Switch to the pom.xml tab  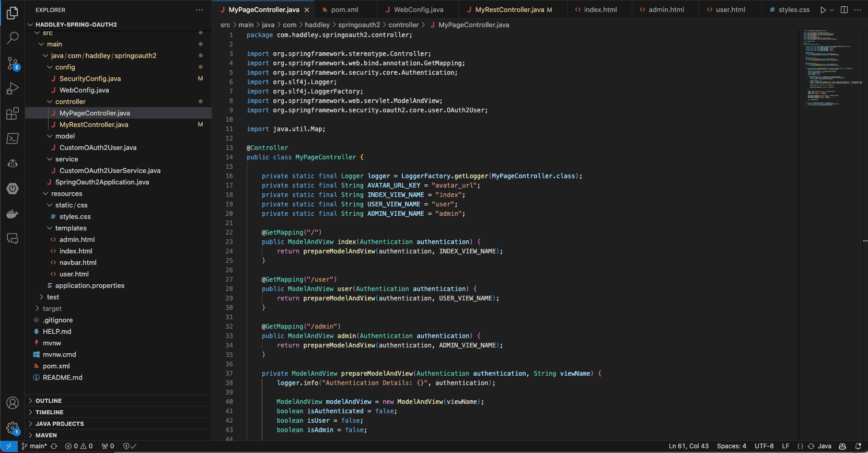[x=344, y=10]
